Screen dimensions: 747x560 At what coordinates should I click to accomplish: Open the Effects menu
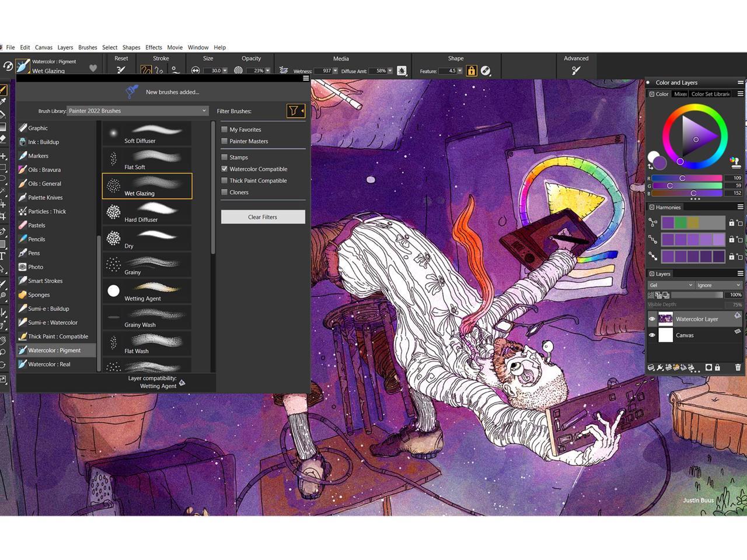click(x=153, y=47)
